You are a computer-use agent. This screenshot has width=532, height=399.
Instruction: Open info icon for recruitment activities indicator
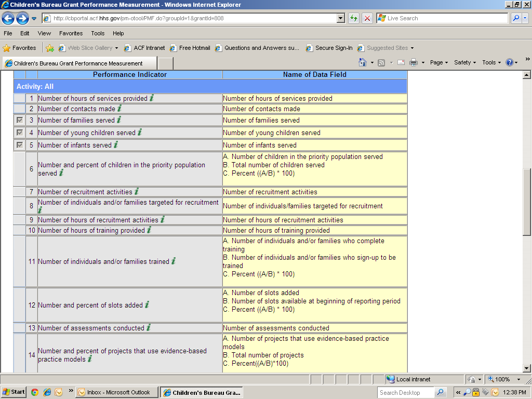[137, 191]
